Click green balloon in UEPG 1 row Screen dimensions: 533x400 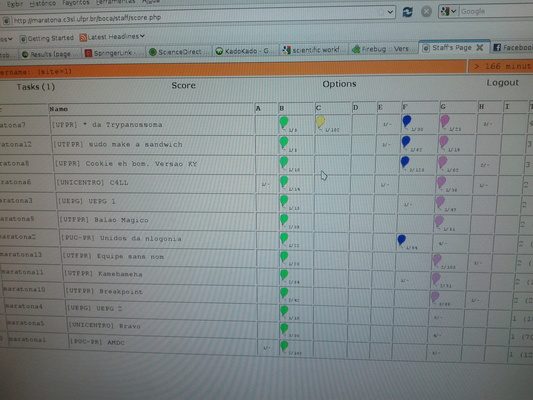click(283, 201)
